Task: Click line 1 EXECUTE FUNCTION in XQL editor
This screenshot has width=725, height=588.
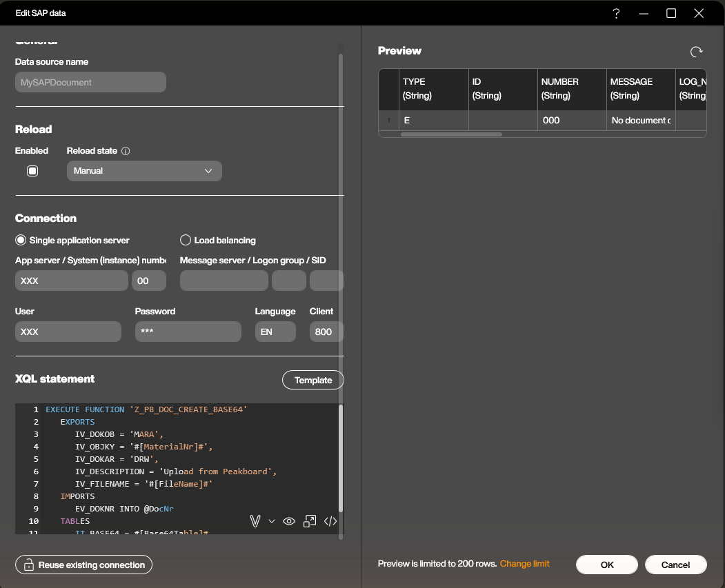Action: (x=146, y=409)
